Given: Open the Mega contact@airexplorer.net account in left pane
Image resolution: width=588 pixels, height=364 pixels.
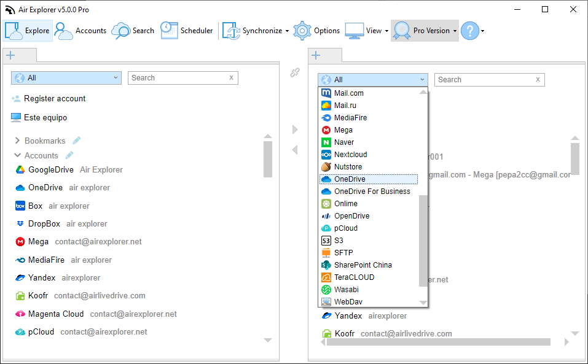Looking at the screenshot, I should [79, 242].
